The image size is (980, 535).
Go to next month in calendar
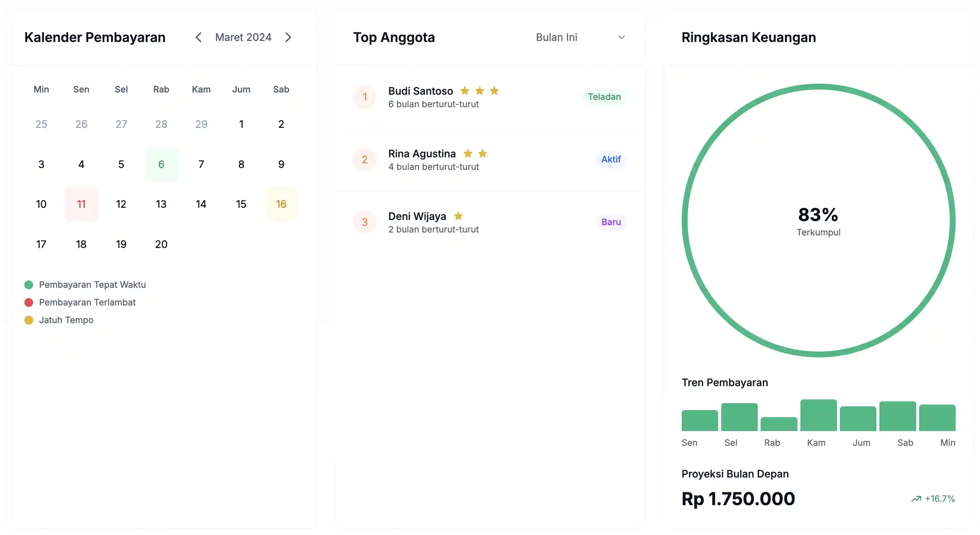click(288, 37)
